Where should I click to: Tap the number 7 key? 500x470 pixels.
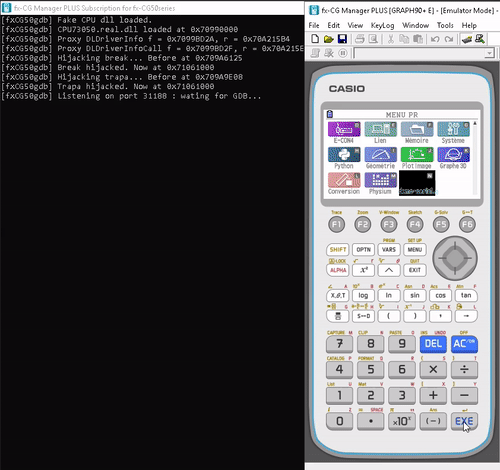339,344
